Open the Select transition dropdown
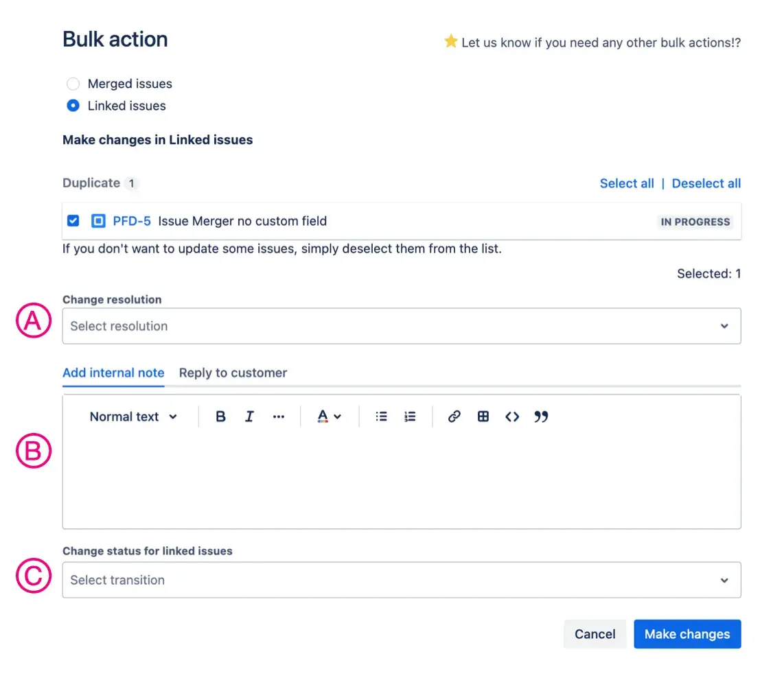Screen dimensions: 784x678 [x=401, y=580]
